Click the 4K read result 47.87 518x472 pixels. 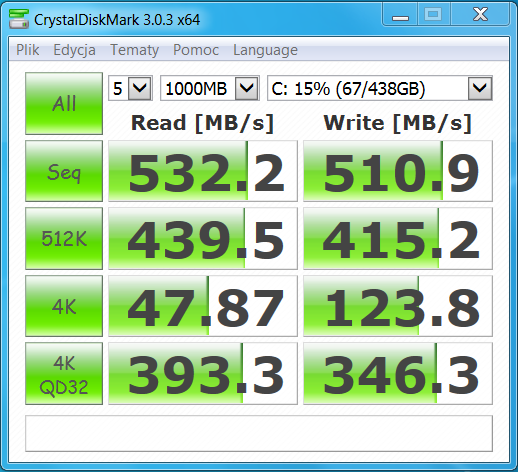pyautogui.click(x=203, y=306)
